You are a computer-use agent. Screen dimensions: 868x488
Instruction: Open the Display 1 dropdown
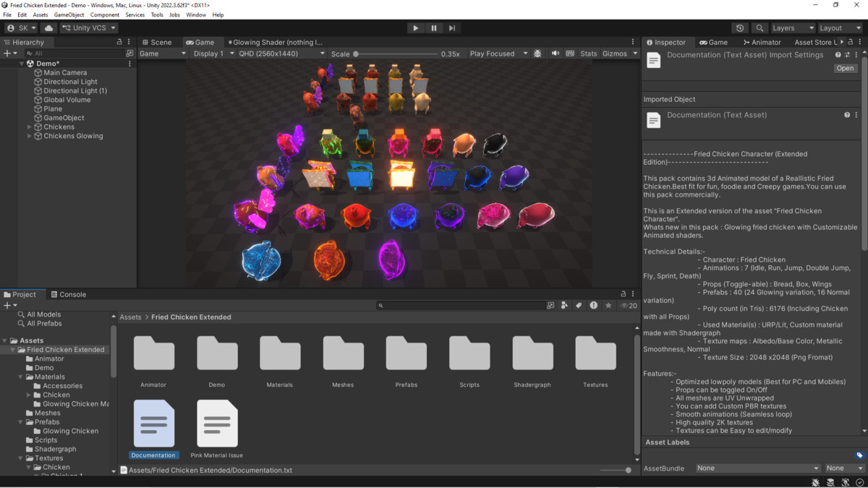[x=213, y=53]
